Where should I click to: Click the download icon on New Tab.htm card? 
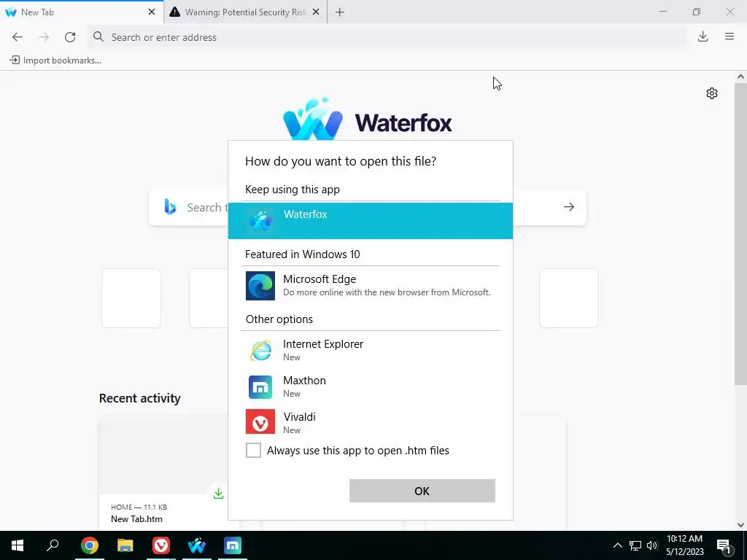pos(218,494)
